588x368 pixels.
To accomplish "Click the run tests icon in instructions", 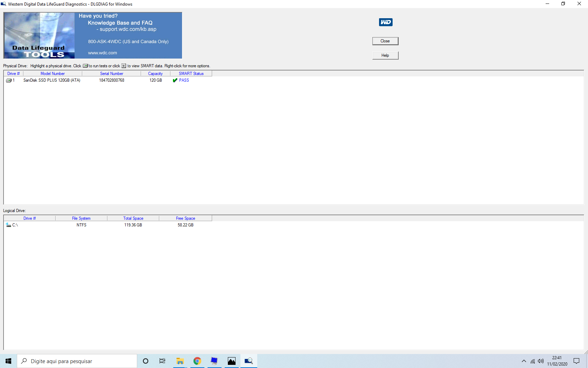I will pos(85,66).
